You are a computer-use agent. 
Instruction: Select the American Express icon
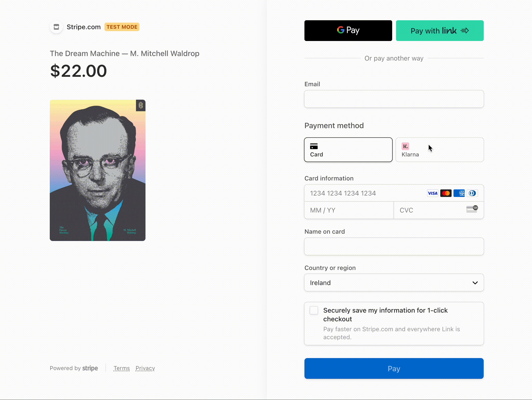[459, 193]
